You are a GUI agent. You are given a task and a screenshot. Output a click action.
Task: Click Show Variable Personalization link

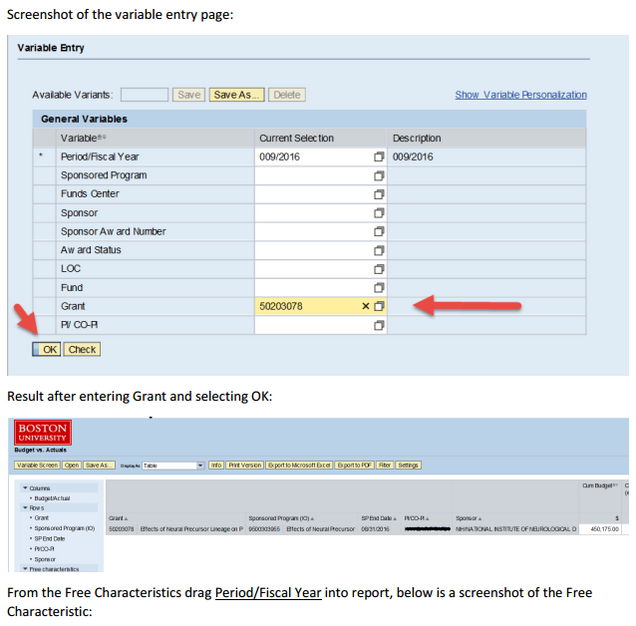pyautogui.click(x=520, y=95)
